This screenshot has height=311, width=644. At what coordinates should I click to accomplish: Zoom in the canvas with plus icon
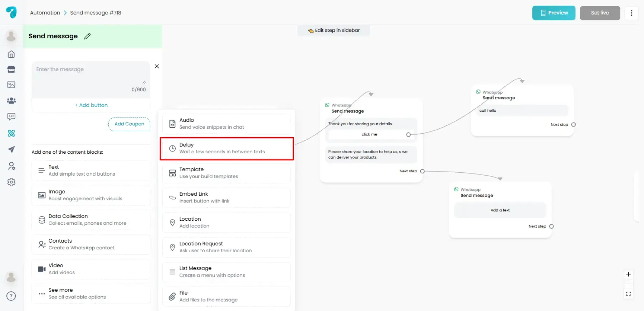628,274
